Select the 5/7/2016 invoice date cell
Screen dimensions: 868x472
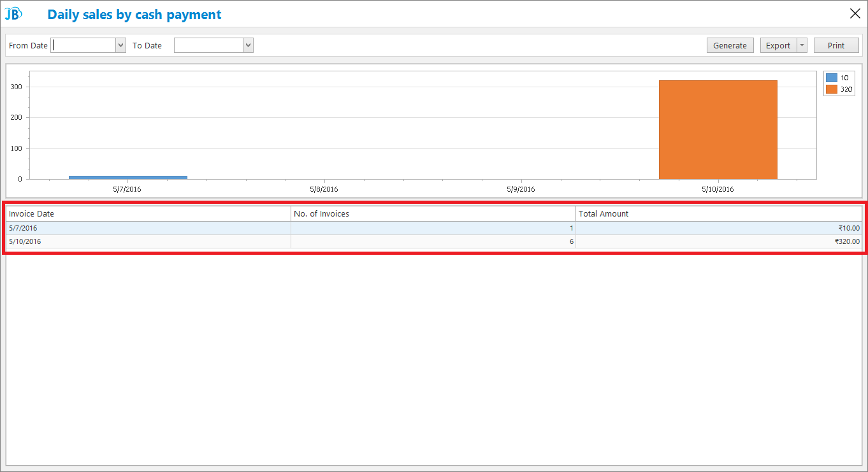click(148, 228)
